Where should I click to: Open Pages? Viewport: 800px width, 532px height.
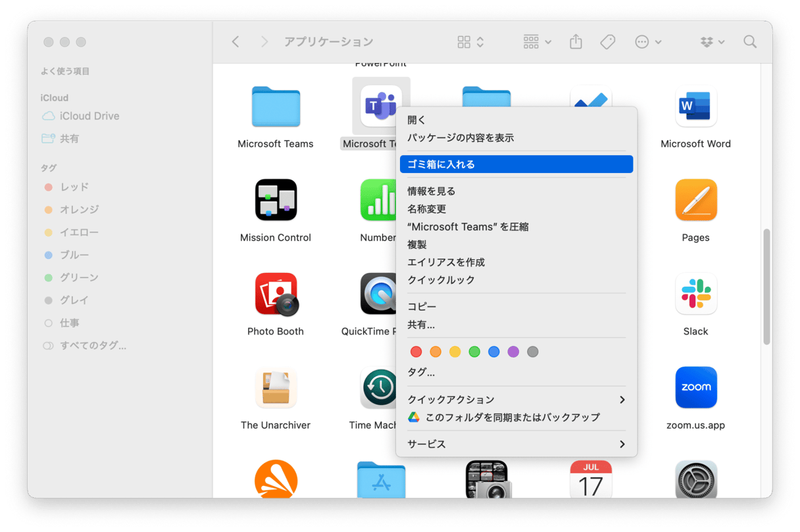click(x=695, y=200)
